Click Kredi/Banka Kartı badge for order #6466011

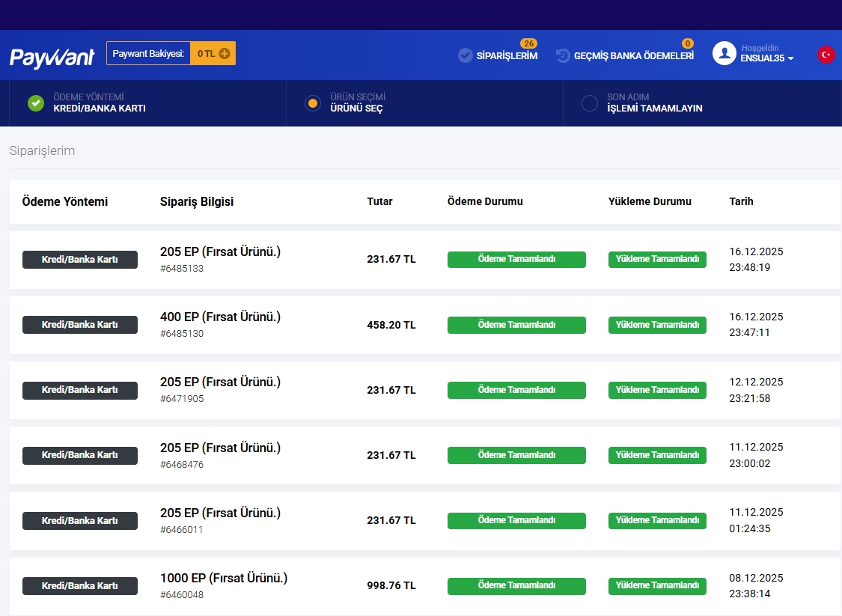coord(79,520)
